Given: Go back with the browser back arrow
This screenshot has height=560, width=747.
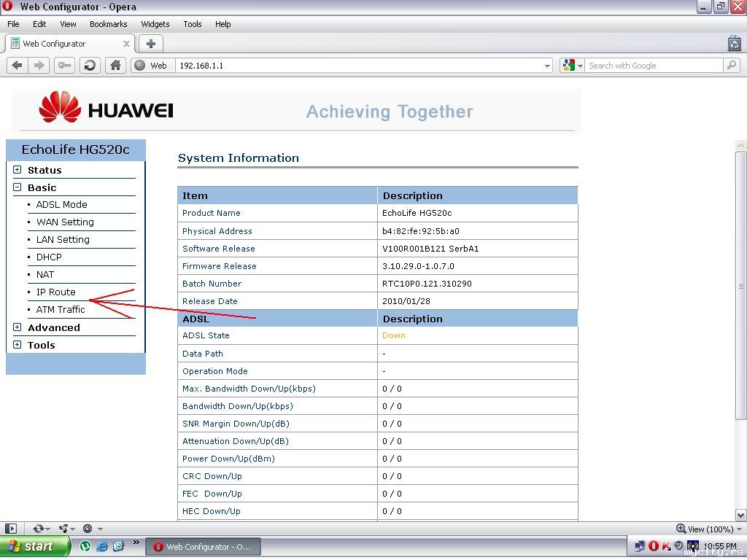Looking at the screenshot, I should click(18, 65).
